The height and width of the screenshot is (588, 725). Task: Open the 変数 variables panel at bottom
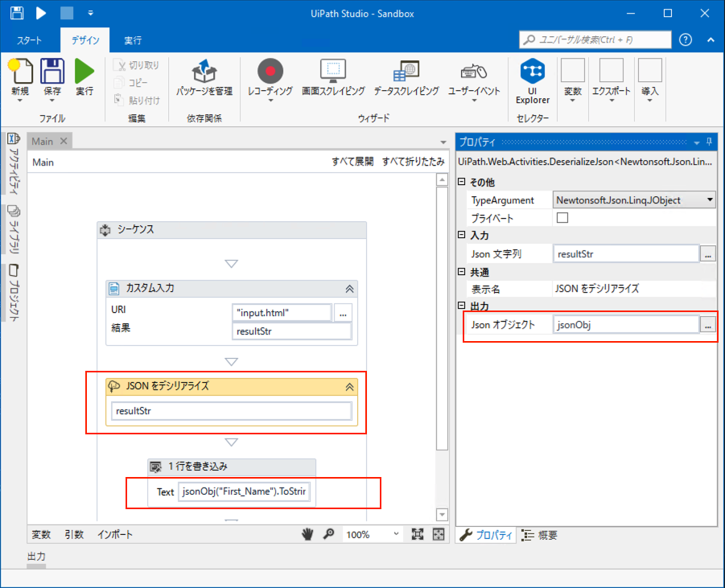(x=41, y=535)
